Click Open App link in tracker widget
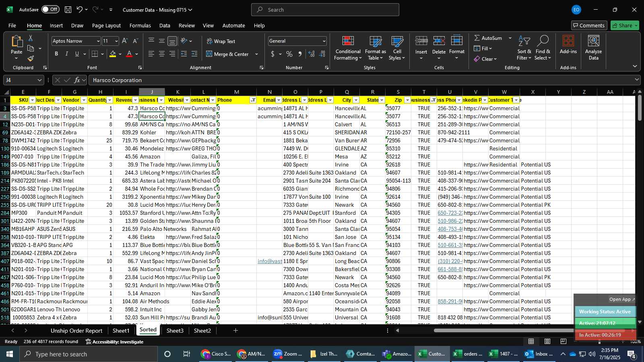The image size is (644, 362). click(x=622, y=299)
